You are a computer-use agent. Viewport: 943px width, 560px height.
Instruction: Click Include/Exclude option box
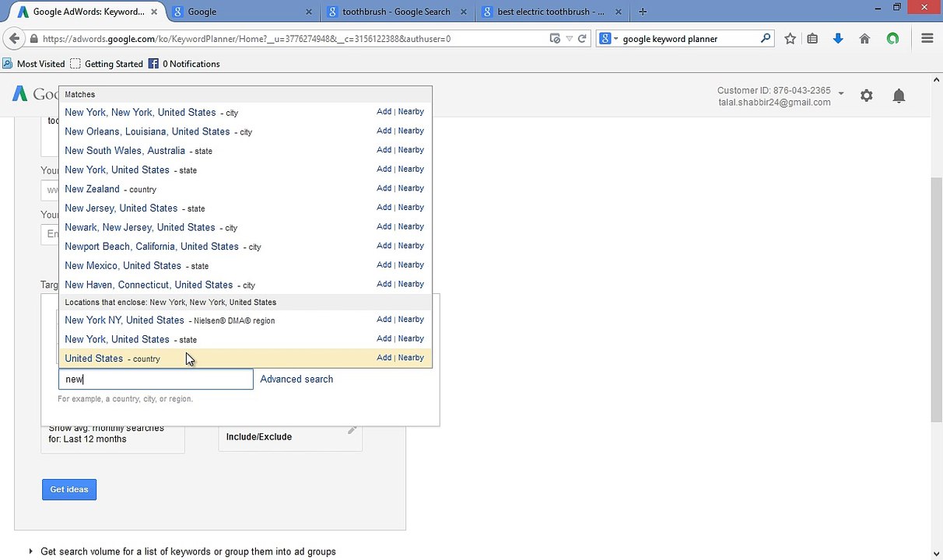[290, 437]
